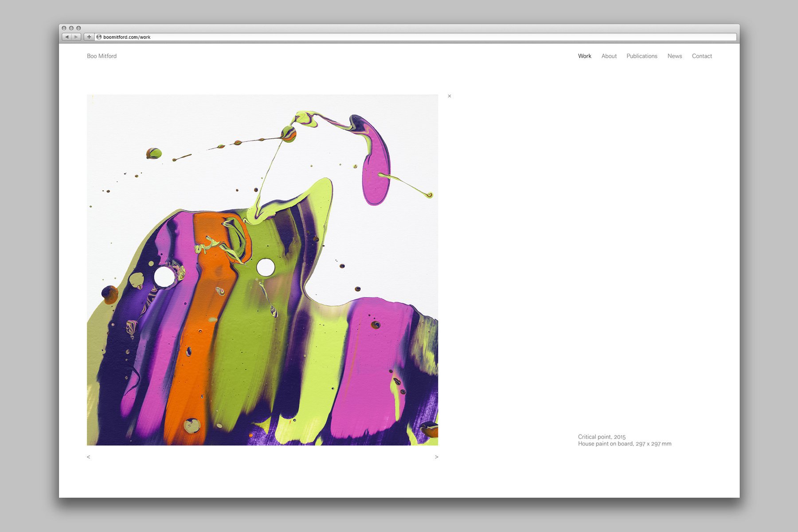This screenshot has width=798, height=532.
Task: Navigate to Publications
Action: [642, 56]
